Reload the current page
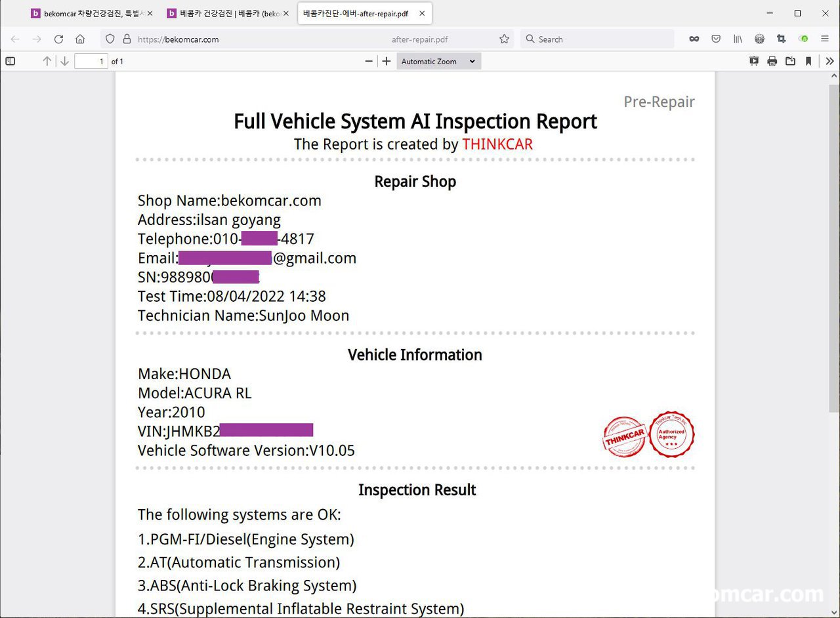 coord(58,39)
